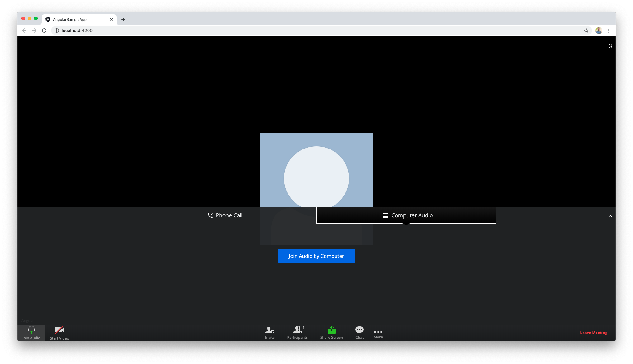Open the Chrome three-dot menu
Screen dimensions: 633x364
(x=609, y=31)
